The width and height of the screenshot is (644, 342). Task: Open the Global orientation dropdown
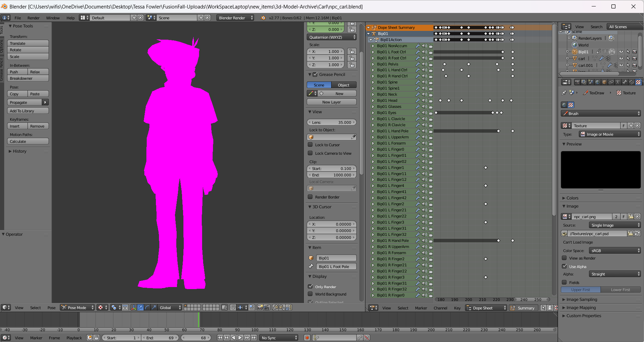[169, 307]
